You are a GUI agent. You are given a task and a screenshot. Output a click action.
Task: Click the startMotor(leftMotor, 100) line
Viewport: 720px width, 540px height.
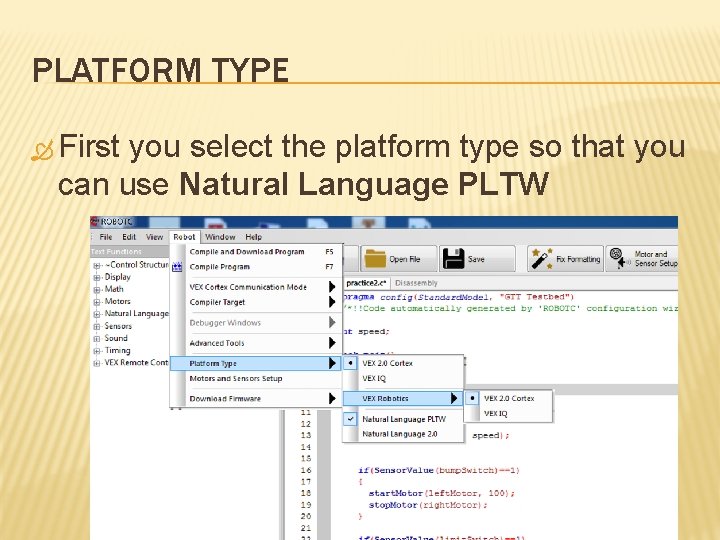[x=441, y=493]
